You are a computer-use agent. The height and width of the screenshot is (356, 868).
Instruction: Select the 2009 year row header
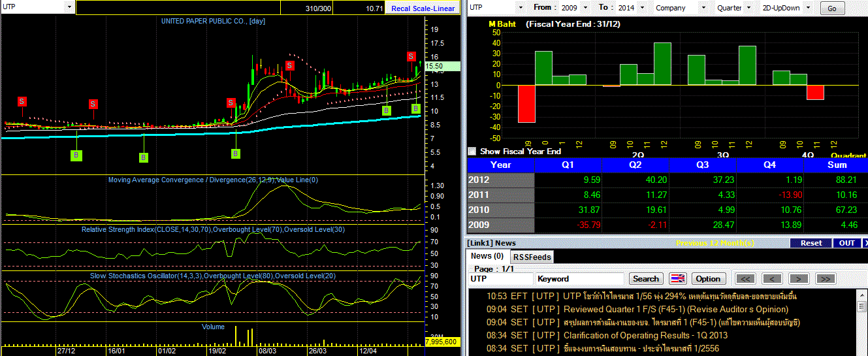coord(501,225)
